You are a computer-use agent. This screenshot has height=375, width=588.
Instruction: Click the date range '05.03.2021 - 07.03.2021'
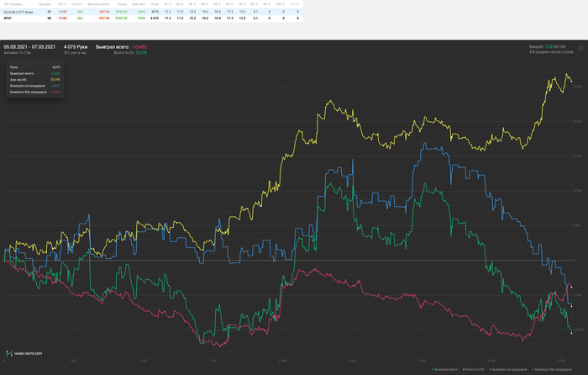29,47
